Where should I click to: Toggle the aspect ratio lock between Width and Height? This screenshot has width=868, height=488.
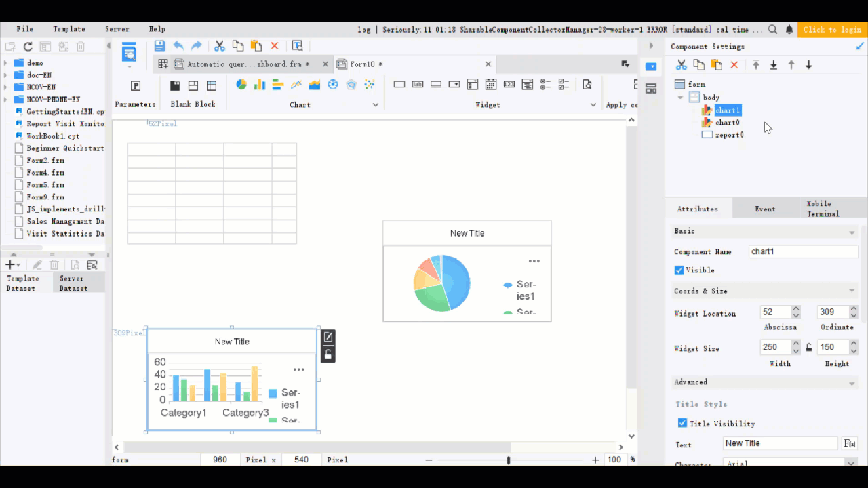click(808, 348)
